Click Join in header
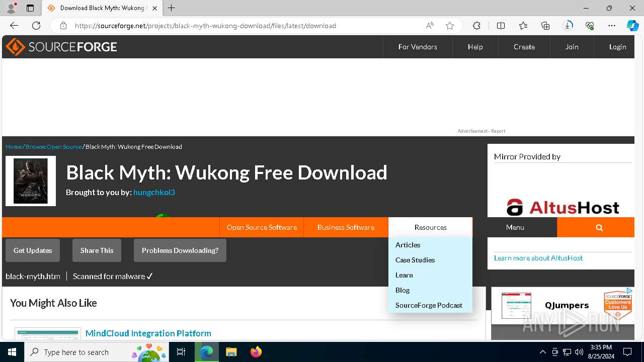 point(572,47)
